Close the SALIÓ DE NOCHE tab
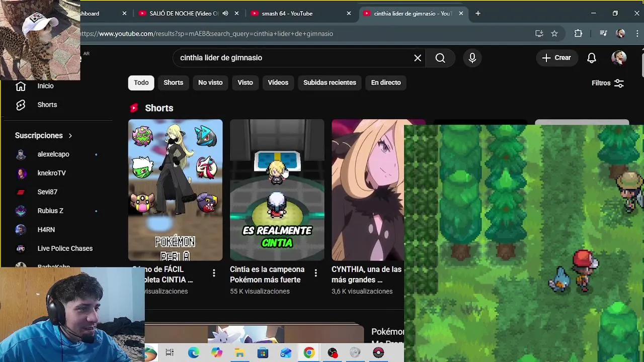The height and width of the screenshot is (362, 644). pos(236,14)
